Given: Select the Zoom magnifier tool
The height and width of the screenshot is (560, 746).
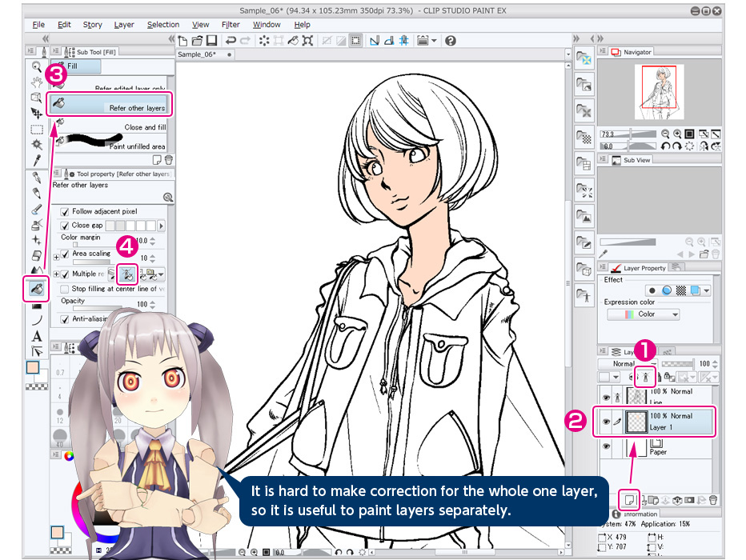Looking at the screenshot, I should [x=36, y=68].
